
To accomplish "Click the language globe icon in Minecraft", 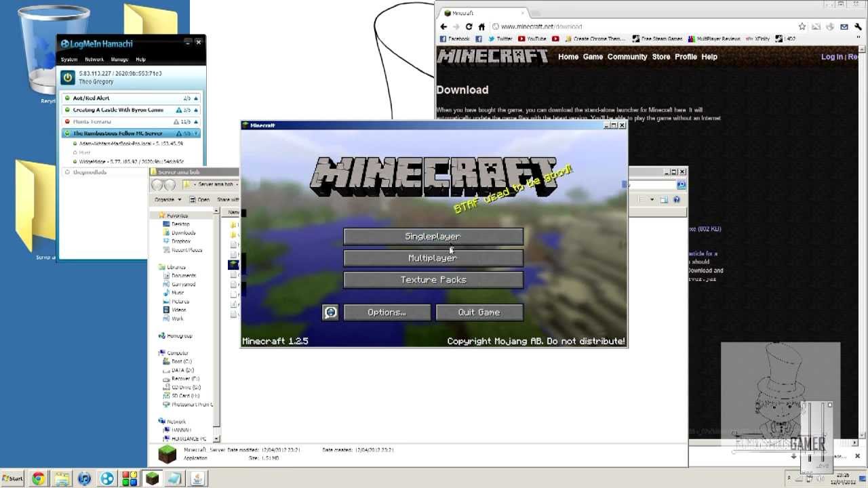I will 330,312.
